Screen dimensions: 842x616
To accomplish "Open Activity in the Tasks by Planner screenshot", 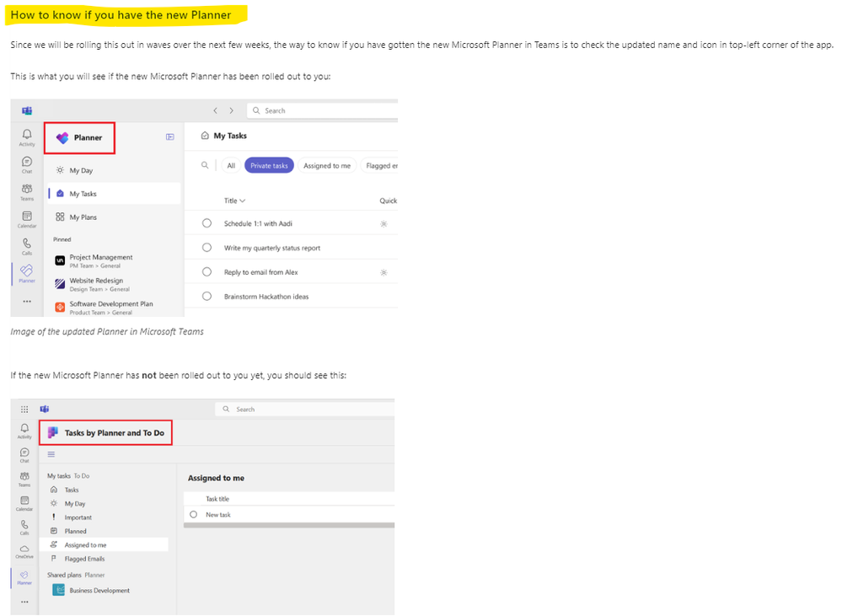I will (x=24, y=431).
